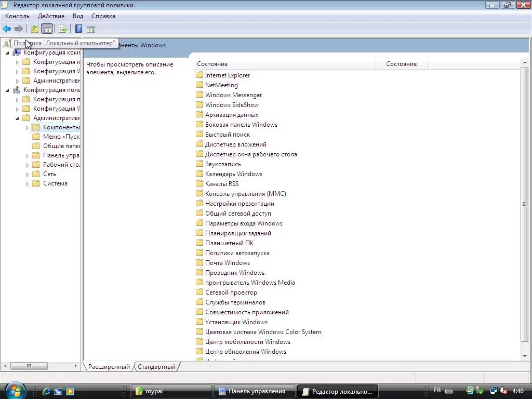
Task: Select the Windows Messenger folder
Action: [229, 95]
